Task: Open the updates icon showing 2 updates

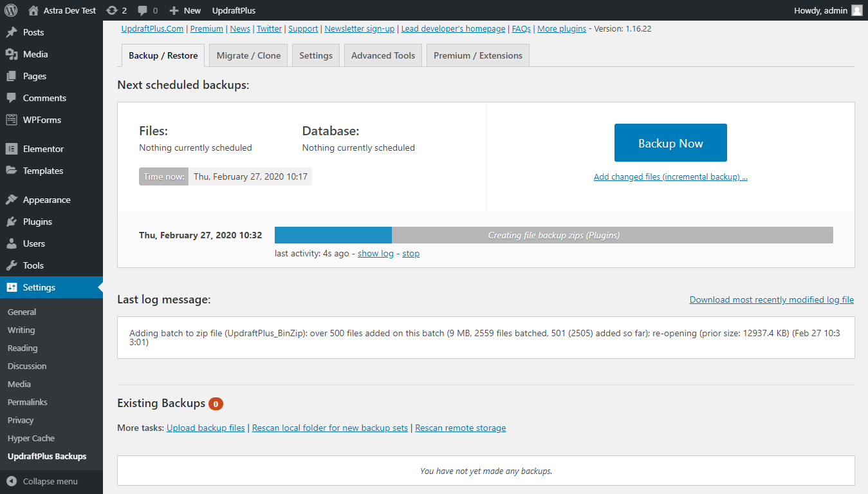Action: (113, 10)
